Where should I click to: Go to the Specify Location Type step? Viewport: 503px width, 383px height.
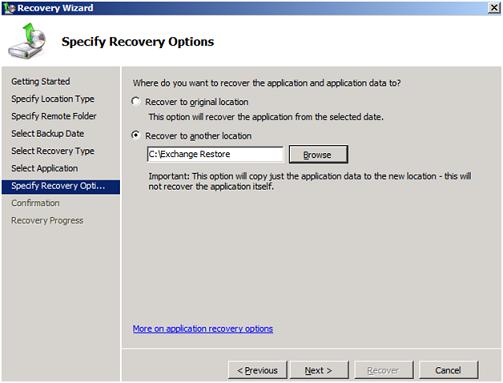click(53, 99)
